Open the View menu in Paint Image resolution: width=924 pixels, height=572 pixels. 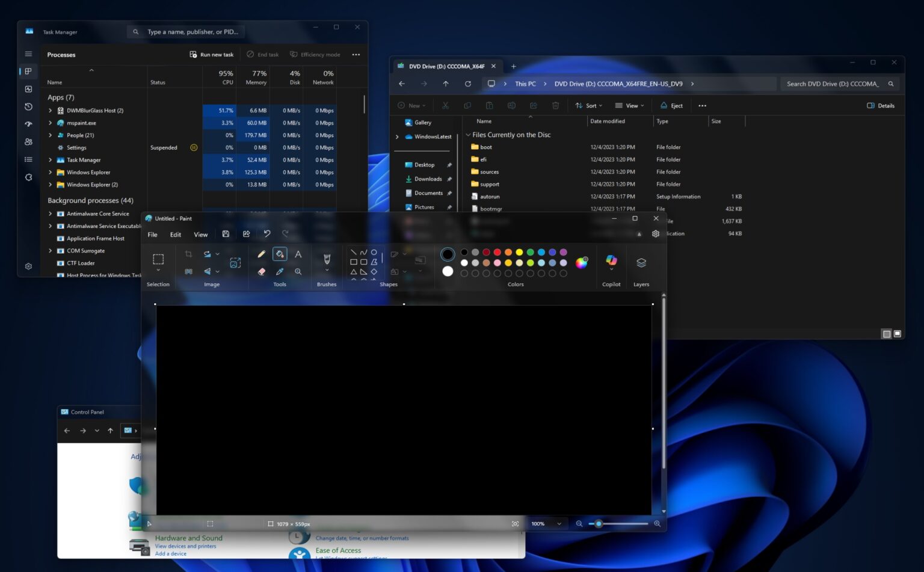[x=200, y=235]
